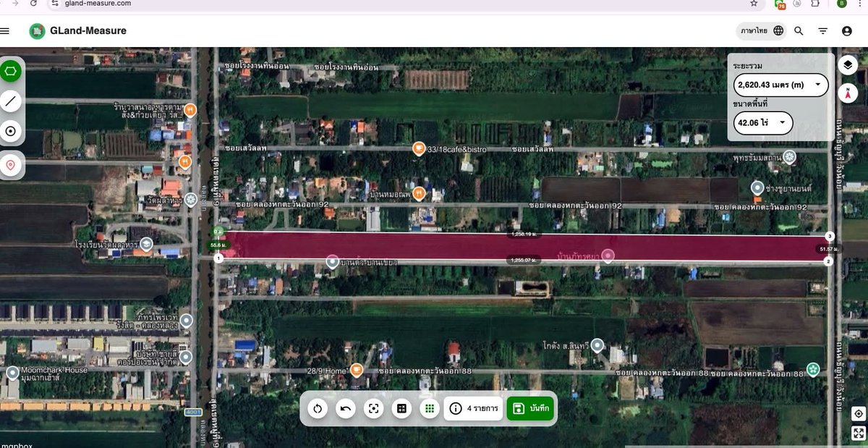
Task: Click the Moomchark House map pin
Action: 12,373
